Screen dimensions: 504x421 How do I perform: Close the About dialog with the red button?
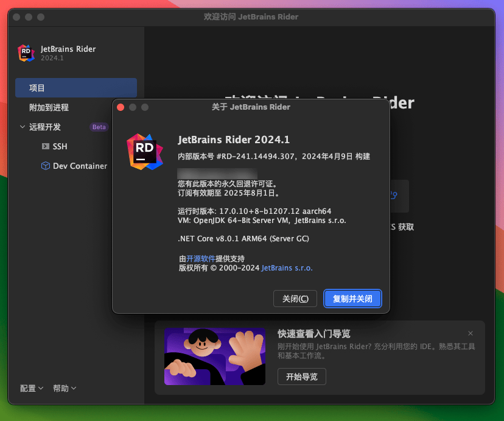[121, 107]
